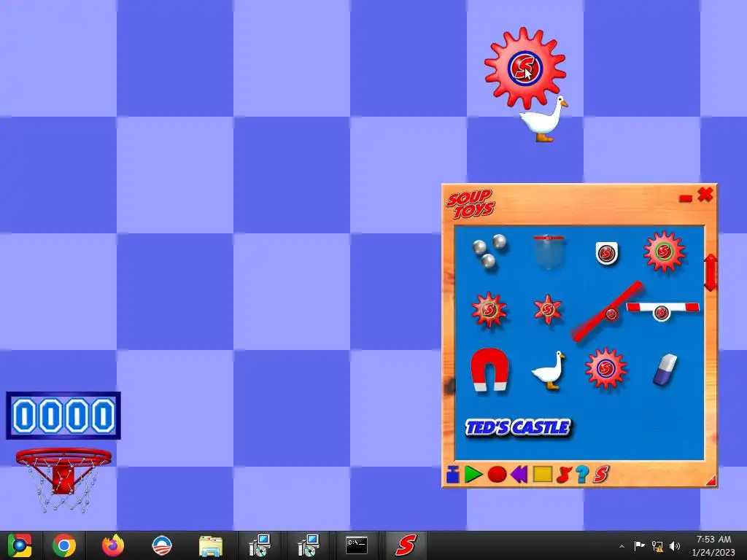The image size is (747, 560).
Task: Choose the blue-ringed gear in toybox
Action: (605, 368)
